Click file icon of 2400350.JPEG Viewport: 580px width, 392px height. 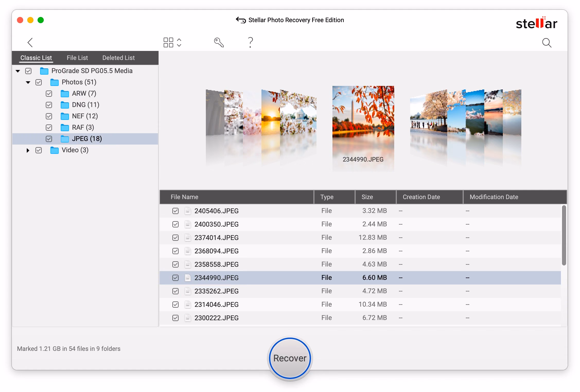tap(188, 224)
